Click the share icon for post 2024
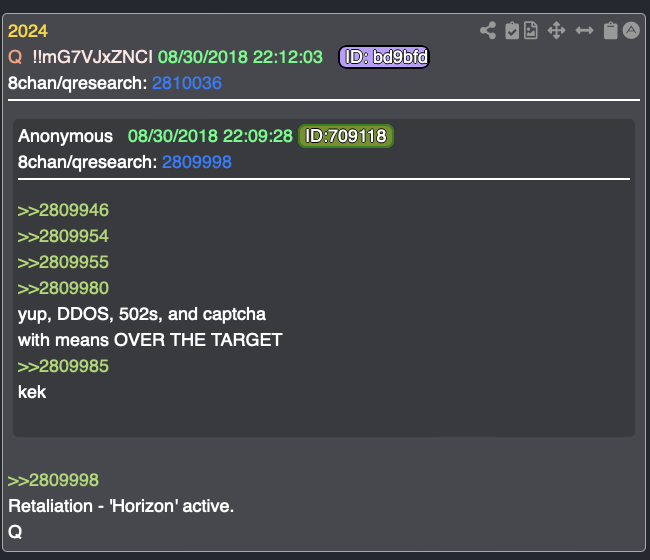Image resolution: width=650 pixels, height=560 pixels. pyautogui.click(x=488, y=31)
